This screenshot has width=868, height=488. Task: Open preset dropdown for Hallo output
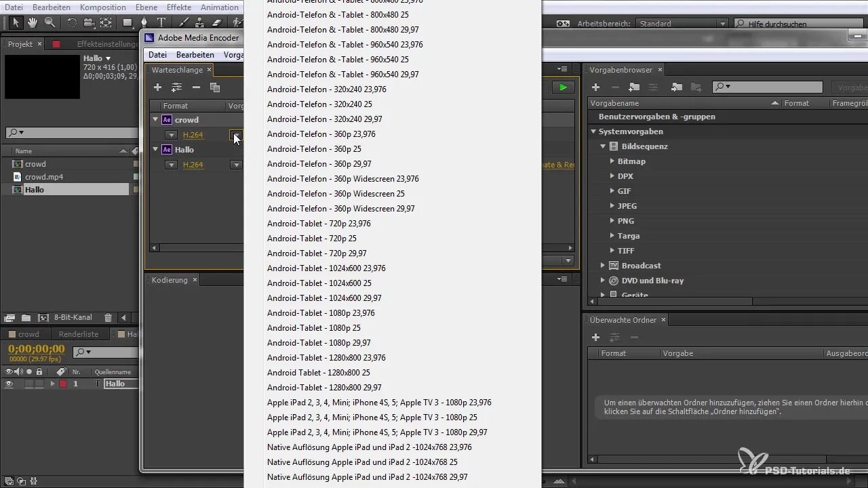point(236,165)
